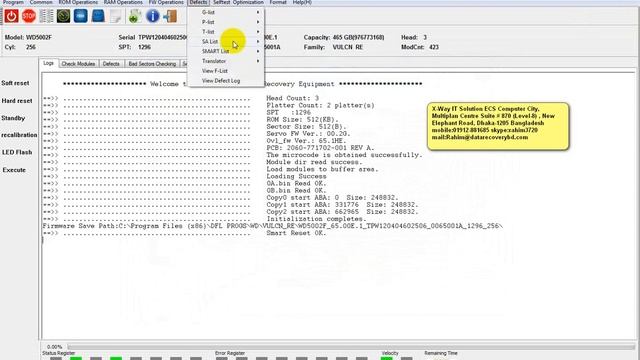Viewport: 640px width, 360px height.
Task: Click the Error Register label
Action: click(230, 353)
